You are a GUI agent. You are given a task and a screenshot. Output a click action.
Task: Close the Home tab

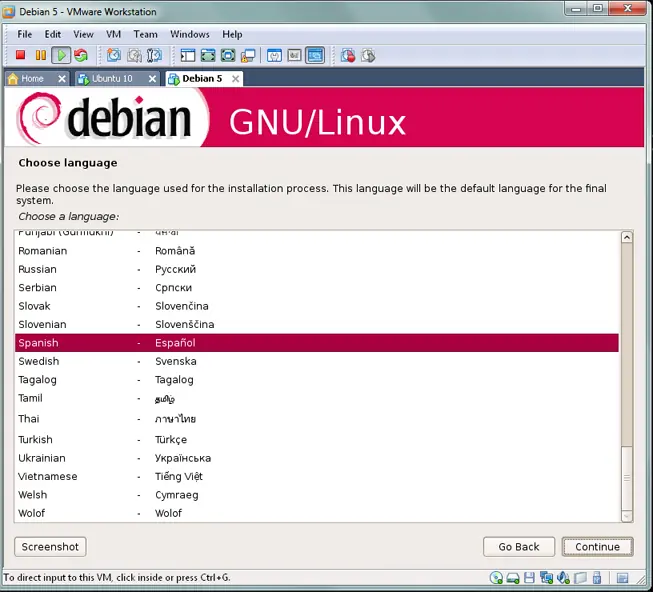coord(62,79)
